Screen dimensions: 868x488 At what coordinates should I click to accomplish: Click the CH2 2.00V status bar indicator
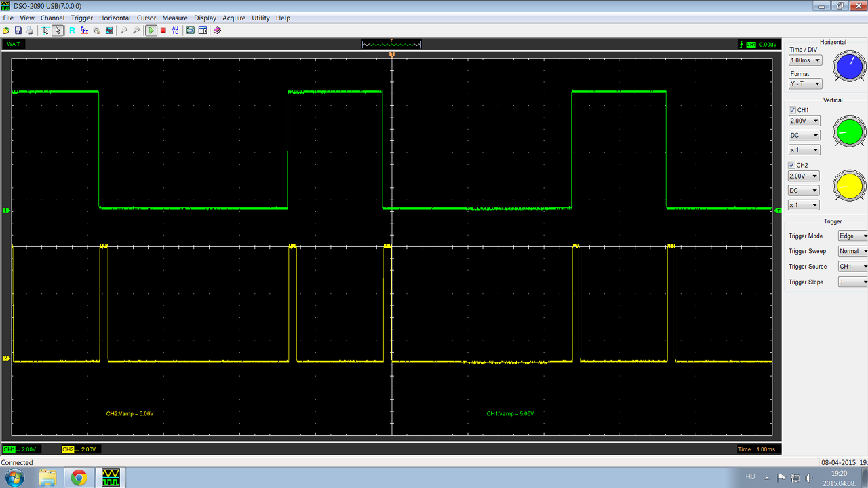(80, 449)
